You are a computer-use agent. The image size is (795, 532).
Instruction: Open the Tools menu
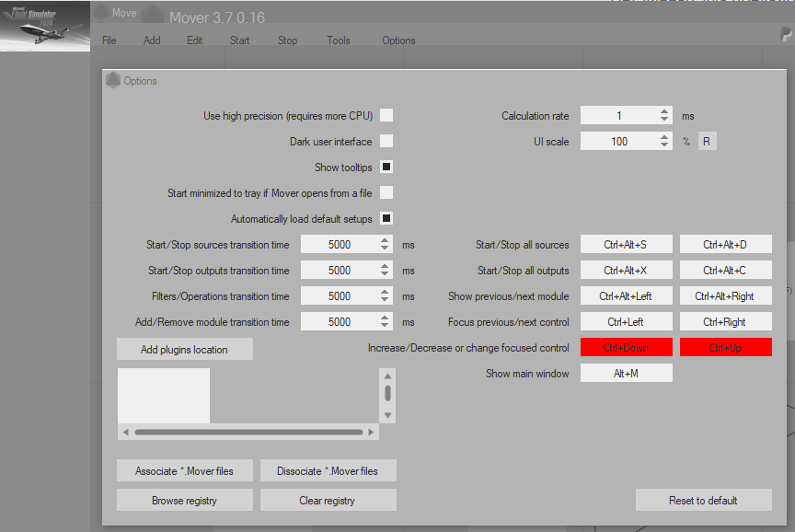tap(338, 40)
